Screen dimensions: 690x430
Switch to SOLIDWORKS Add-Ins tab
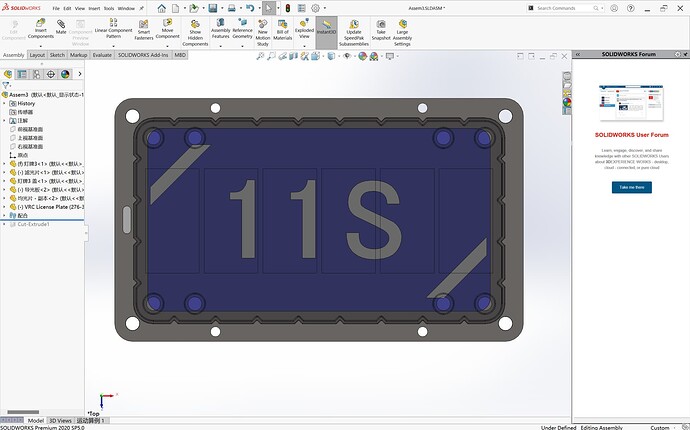pyautogui.click(x=143, y=55)
